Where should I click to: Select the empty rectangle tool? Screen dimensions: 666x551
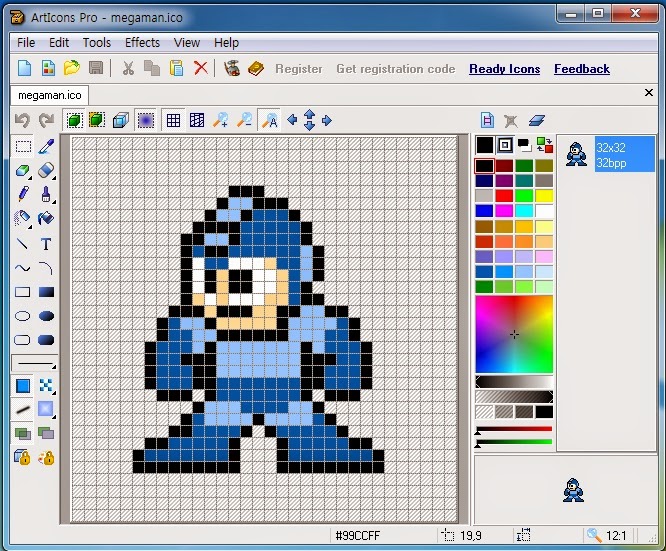point(23,292)
